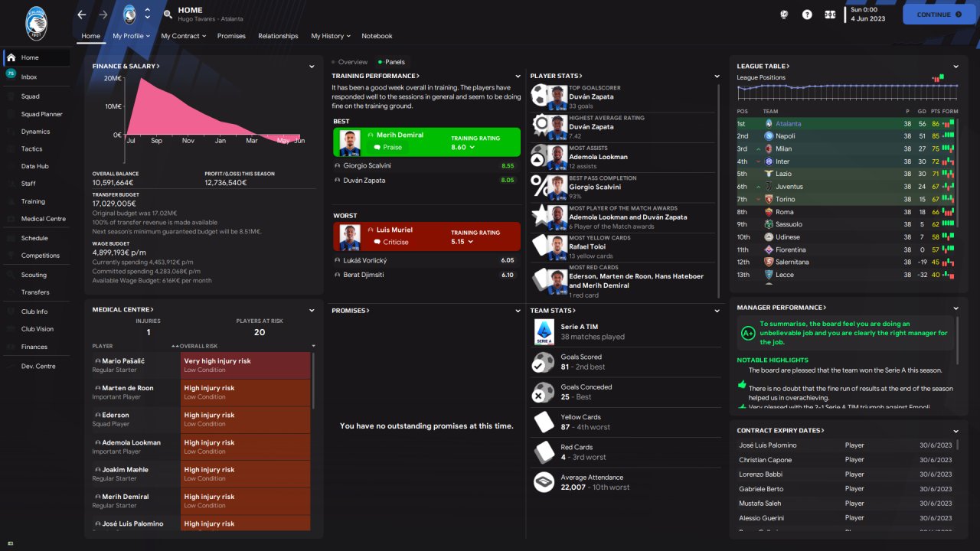Switch to the Relationships tab
980x551 pixels.
pyautogui.click(x=278, y=36)
